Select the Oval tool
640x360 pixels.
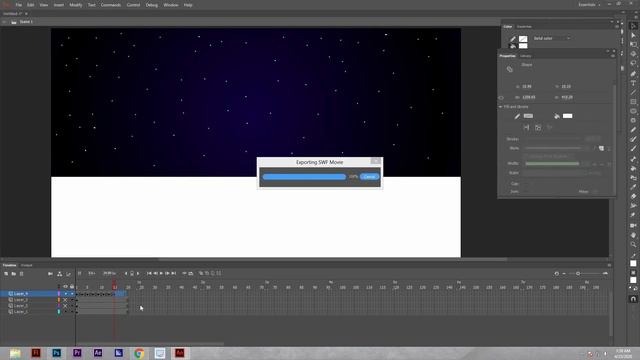(633, 111)
